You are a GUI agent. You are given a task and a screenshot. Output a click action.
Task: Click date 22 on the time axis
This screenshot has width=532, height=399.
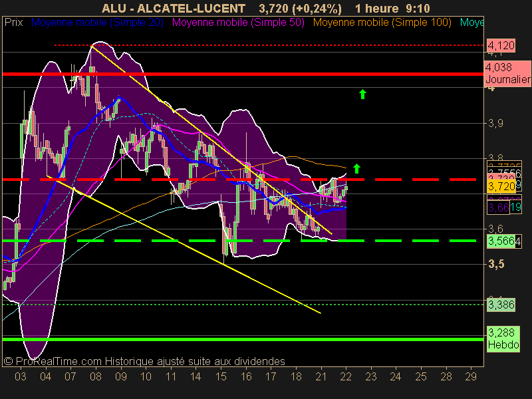tap(346, 376)
